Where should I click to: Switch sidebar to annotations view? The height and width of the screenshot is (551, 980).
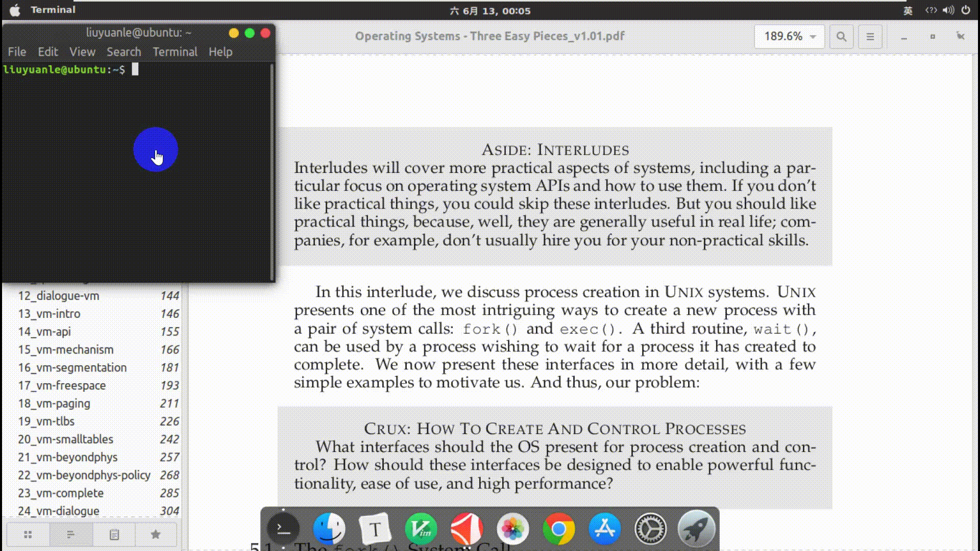point(114,534)
